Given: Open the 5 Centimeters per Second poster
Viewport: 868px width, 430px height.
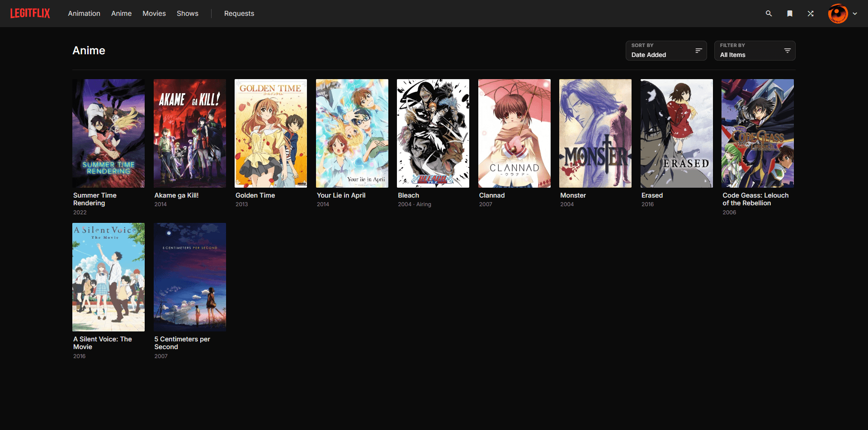Looking at the screenshot, I should [190, 277].
